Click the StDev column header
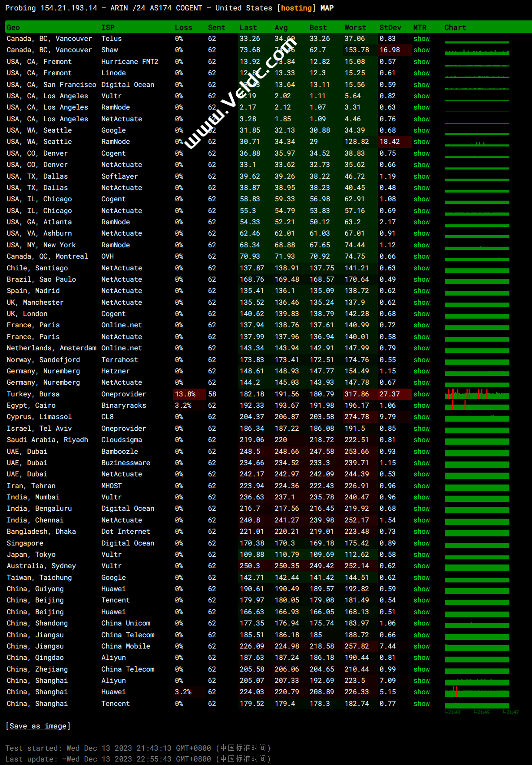 click(390, 27)
